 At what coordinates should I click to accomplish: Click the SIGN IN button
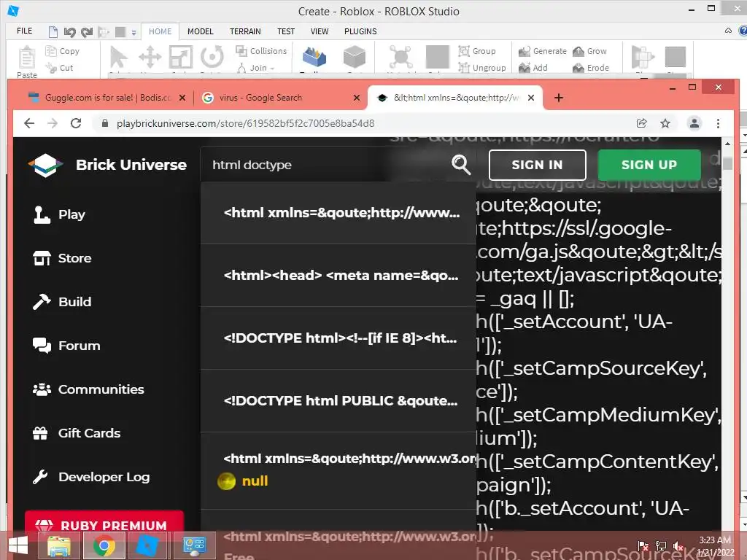click(x=538, y=165)
